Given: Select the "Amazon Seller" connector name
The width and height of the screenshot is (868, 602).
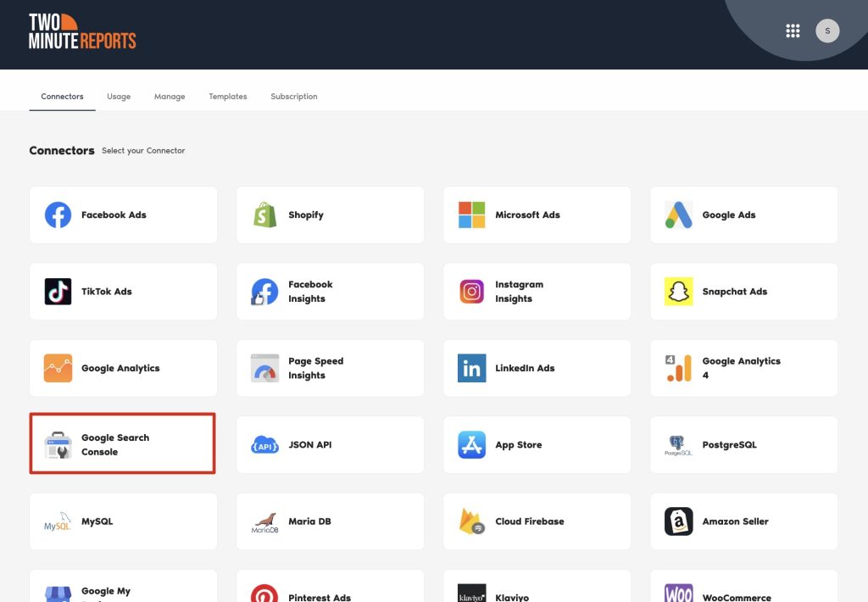Looking at the screenshot, I should coord(736,521).
